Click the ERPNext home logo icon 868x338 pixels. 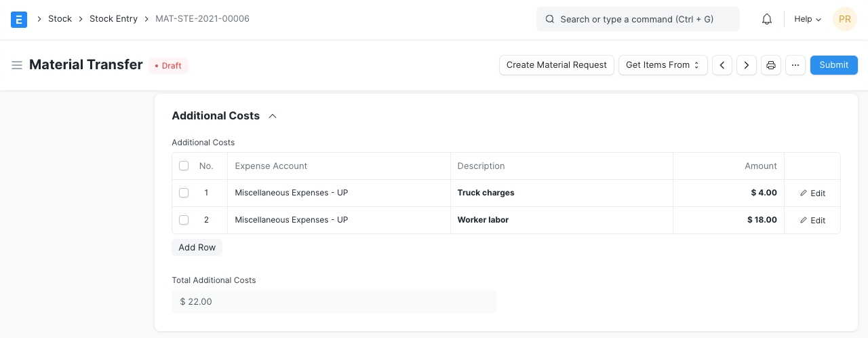click(x=19, y=19)
